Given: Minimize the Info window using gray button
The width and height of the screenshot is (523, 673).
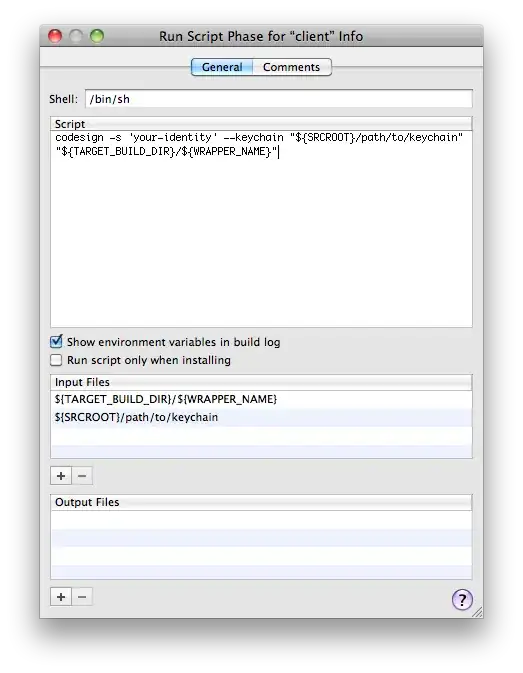Looking at the screenshot, I should pos(76,36).
